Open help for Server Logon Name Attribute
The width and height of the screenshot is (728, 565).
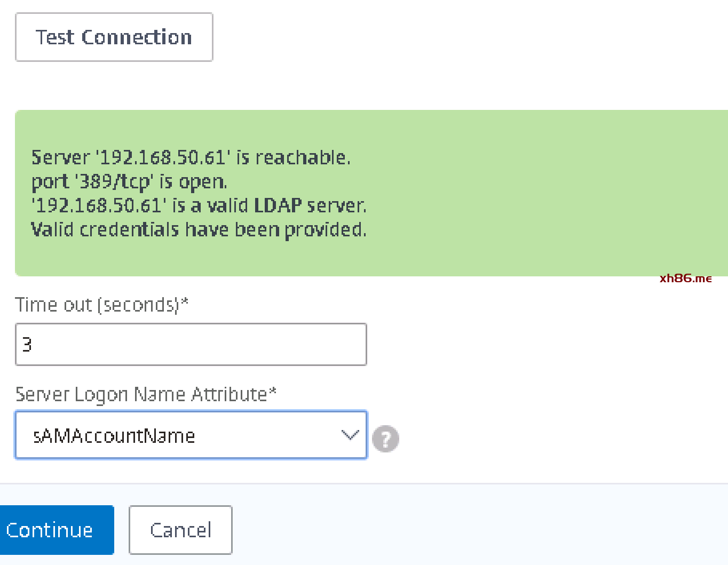385,439
